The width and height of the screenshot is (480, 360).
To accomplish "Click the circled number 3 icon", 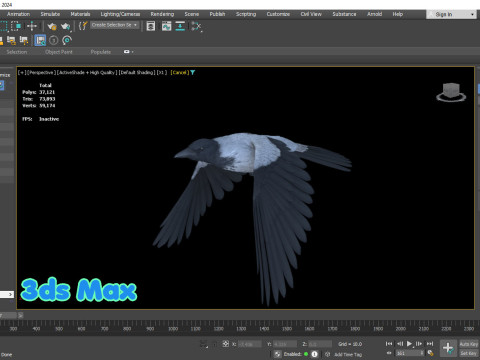I will (x=54, y=40).
